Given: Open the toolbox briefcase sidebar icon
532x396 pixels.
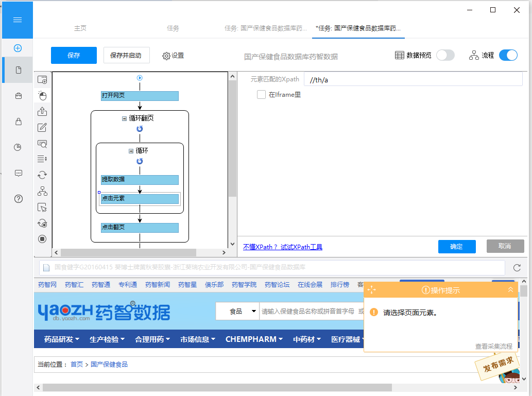Looking at the screenshot, I should click(x=19, y=96).
